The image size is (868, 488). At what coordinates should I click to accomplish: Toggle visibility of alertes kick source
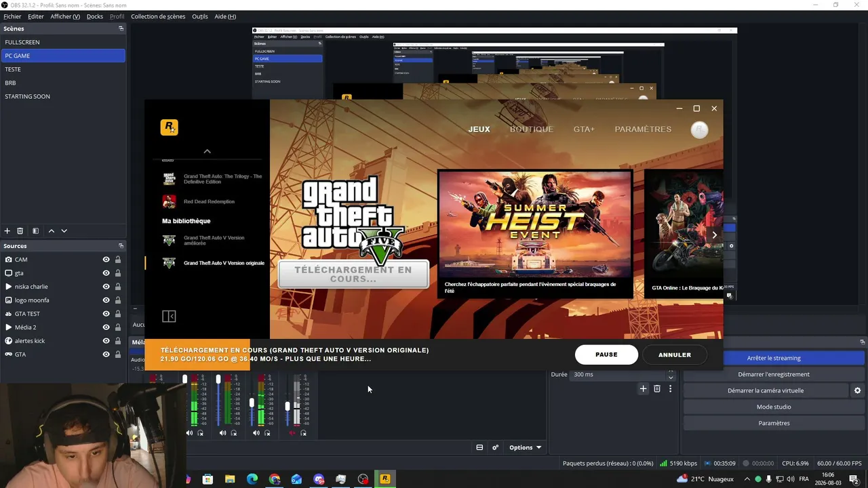pos(106,341)
